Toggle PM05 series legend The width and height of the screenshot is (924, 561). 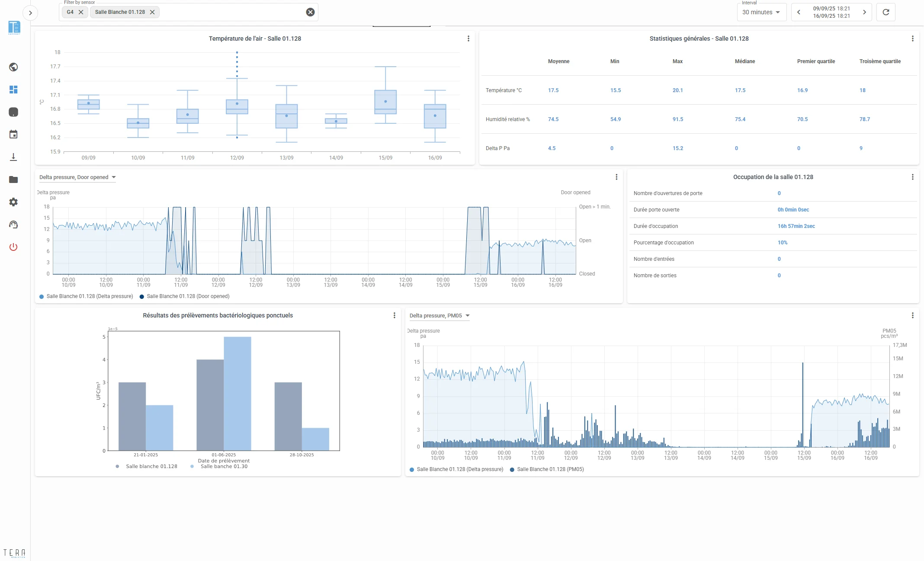tap(547, 469)
